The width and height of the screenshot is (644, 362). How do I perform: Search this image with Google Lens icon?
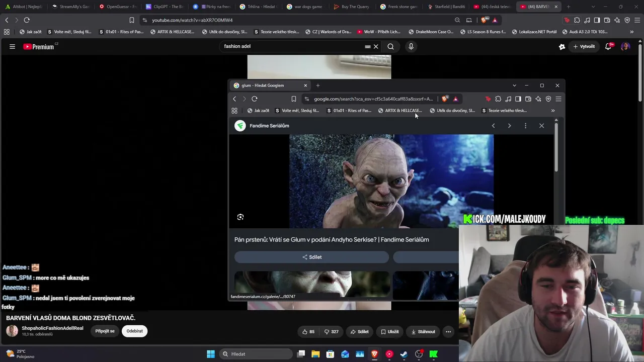pos(240,217)
